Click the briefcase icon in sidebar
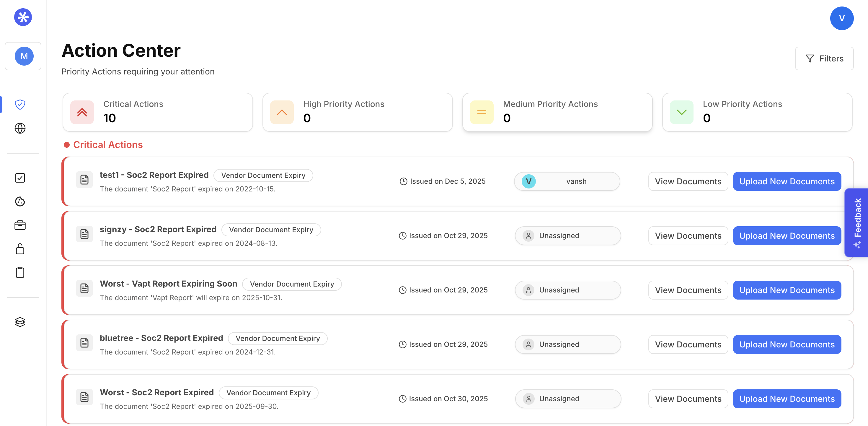868x426 pixels. tap(20, 225)
